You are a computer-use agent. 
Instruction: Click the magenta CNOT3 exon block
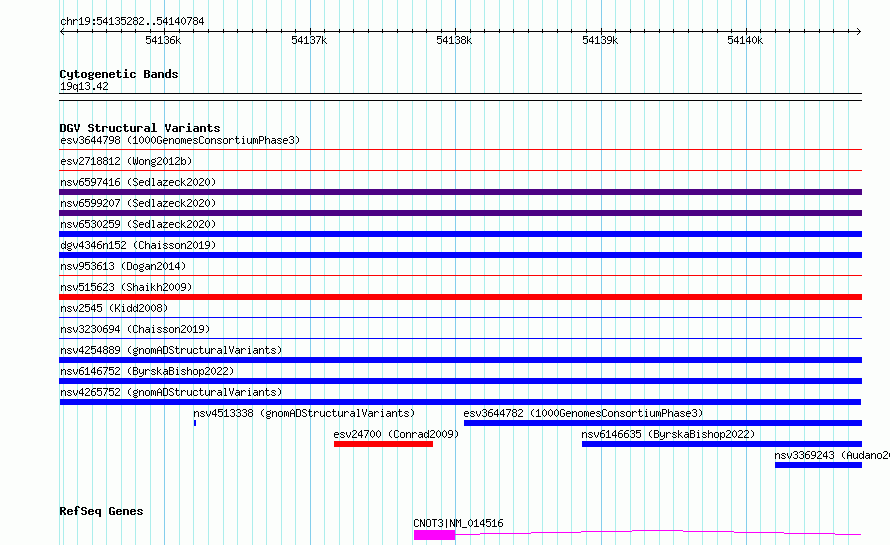click(x=434, y=535)
